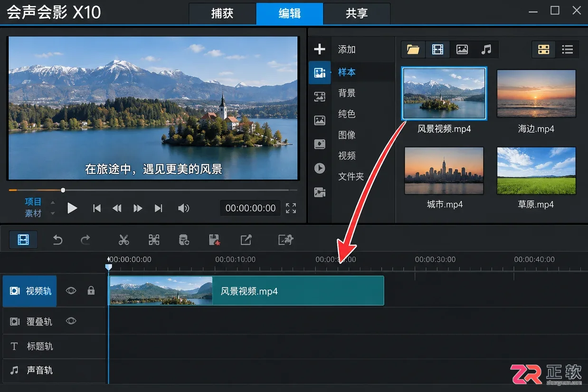Screen dimensions: 588x392
Task: Select 背景 in the library category list
Action: [347, 93]
